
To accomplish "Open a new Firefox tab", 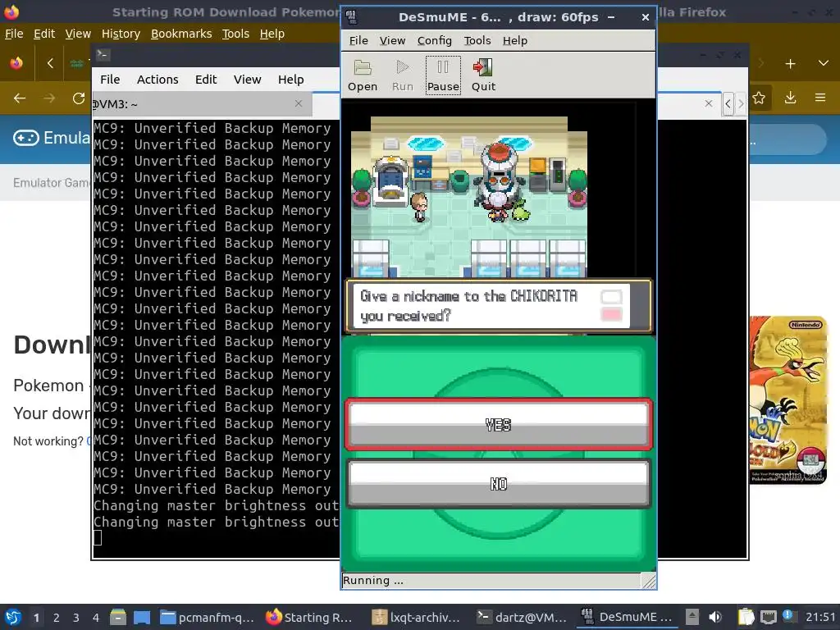I will (x=790, y=64).
